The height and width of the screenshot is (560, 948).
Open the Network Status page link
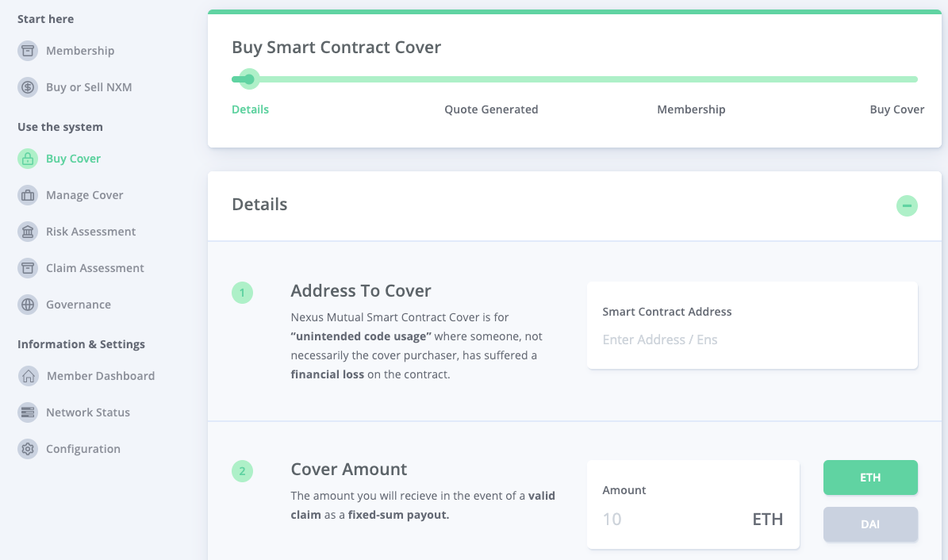click(87, 412)
